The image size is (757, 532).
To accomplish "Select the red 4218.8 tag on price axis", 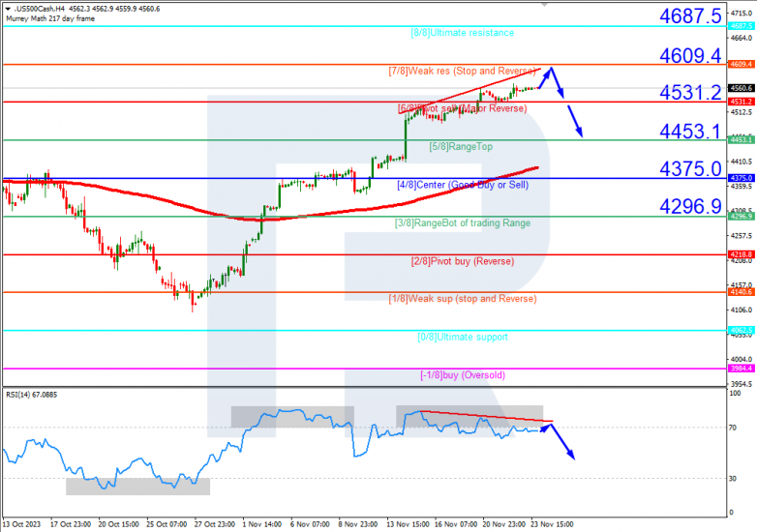I will (742, 254).
